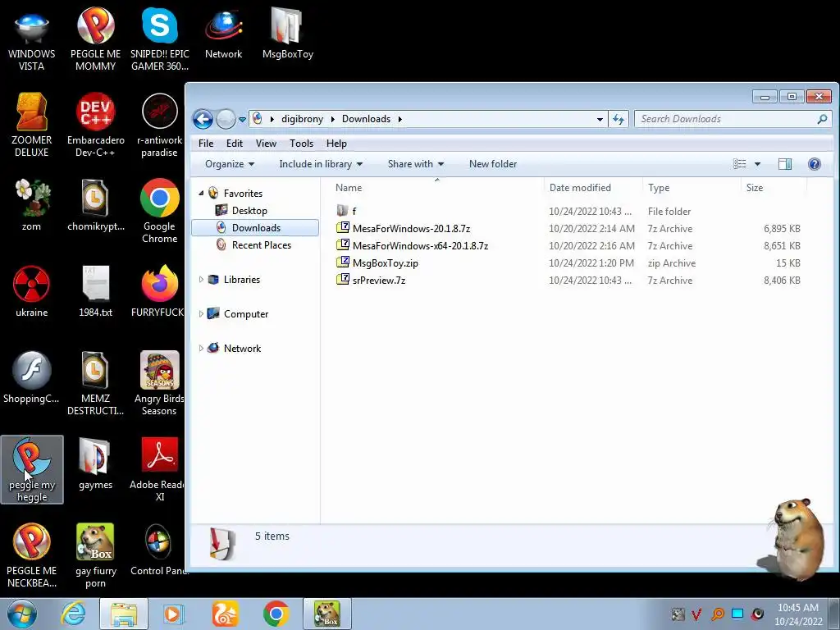Screen dimensions: 840x630
Task: Select the gaymes folder desktop icon
Action: 95,465
